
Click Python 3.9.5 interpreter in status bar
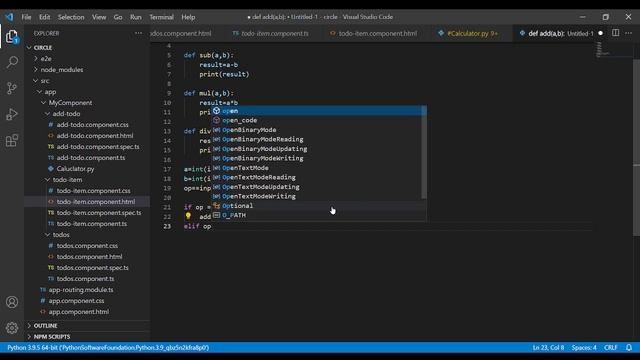pos(108,348)
